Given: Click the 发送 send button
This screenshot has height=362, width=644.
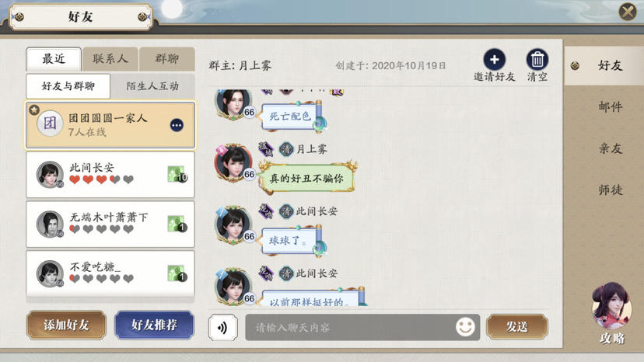Looking at the screenshot, I should pyautogui.click(x=516, y=327).
